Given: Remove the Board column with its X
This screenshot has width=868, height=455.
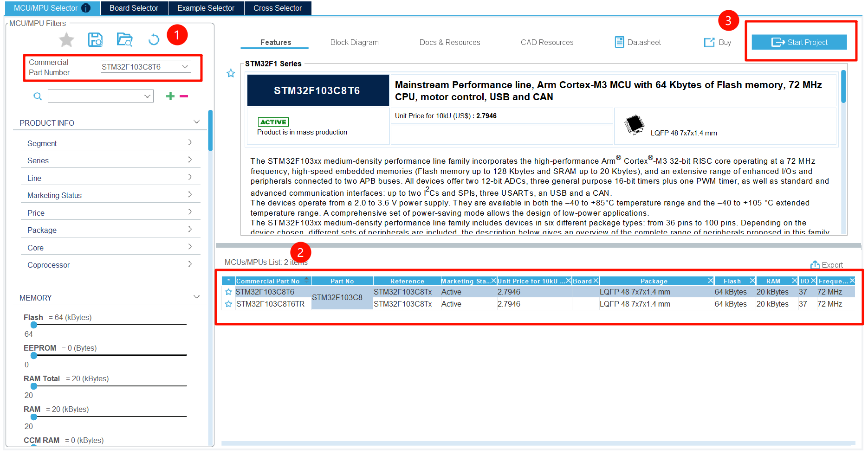Looking at the screenshot, I should (596, 281).
